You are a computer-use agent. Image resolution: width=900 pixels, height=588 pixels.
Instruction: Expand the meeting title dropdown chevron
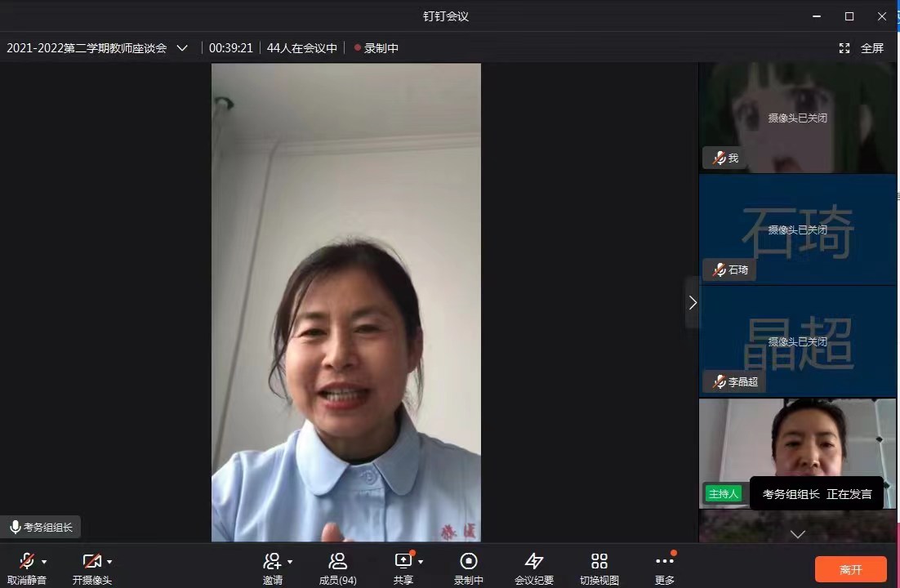tap(182, 48)
